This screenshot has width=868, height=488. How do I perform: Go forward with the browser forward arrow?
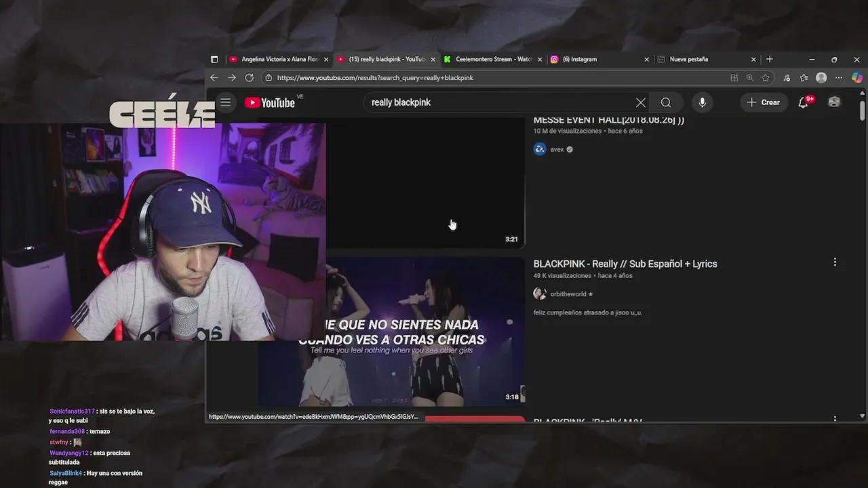(x=231, y=78)
